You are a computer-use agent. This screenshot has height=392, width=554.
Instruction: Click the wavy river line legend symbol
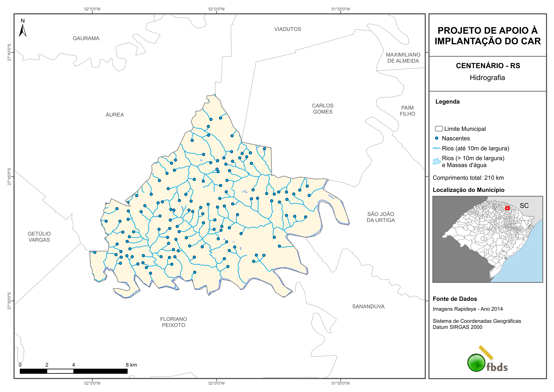(437, 148)
